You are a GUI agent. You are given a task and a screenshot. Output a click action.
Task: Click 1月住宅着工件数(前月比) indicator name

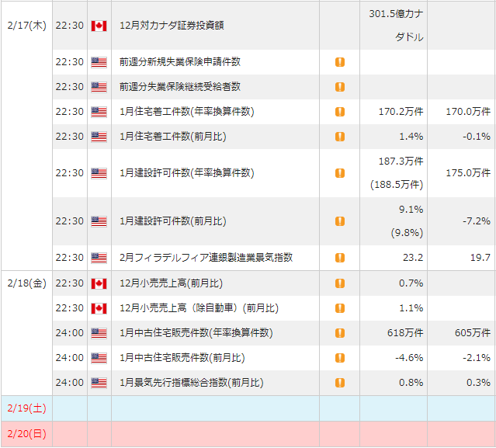click(173, 137)
